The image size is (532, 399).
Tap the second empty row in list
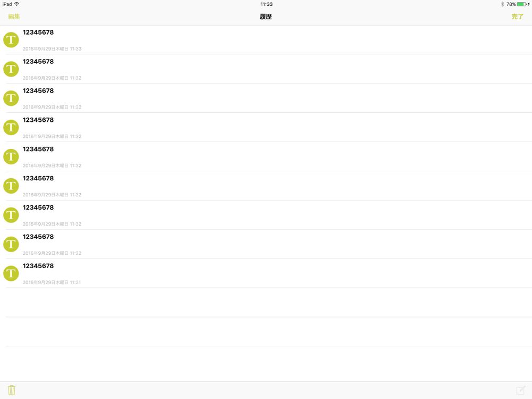click(266, 331)
